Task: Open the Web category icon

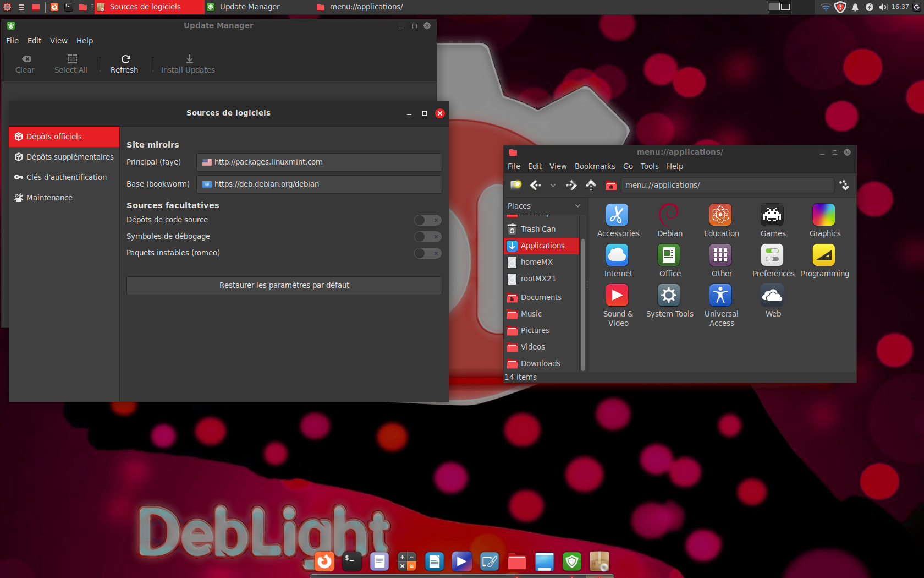Action: click(772, 295)
